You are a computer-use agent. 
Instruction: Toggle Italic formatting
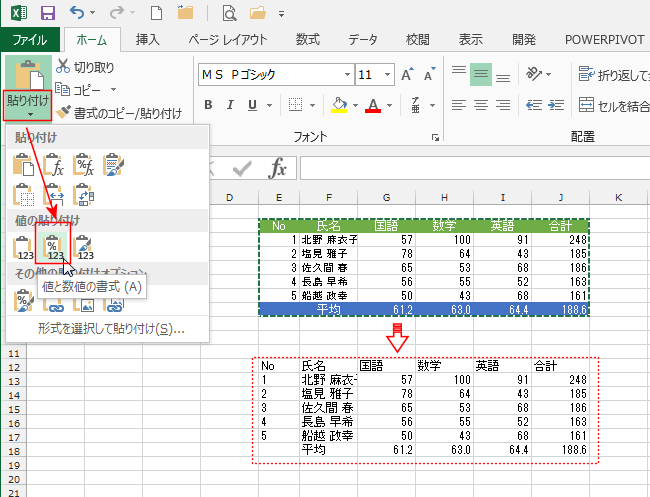(230, 105)
